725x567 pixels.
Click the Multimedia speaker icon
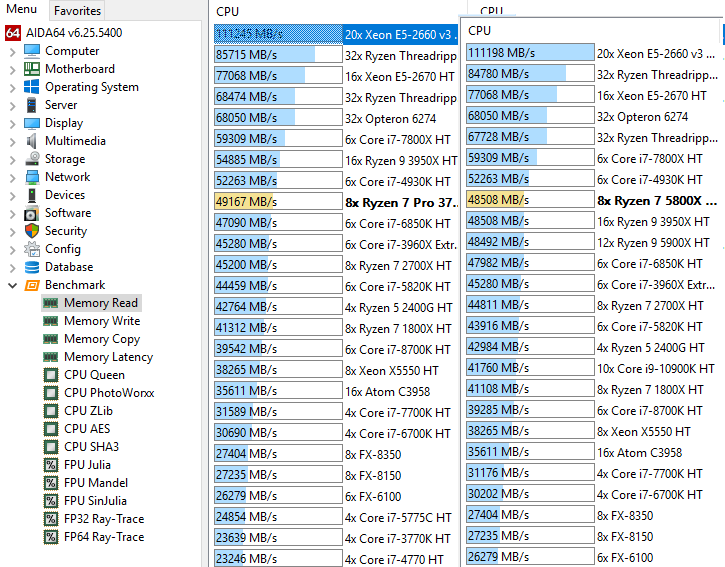32,141
